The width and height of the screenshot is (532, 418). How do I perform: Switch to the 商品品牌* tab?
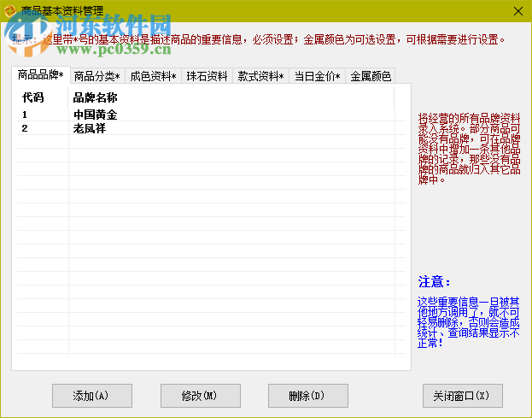tap(41, 75)
